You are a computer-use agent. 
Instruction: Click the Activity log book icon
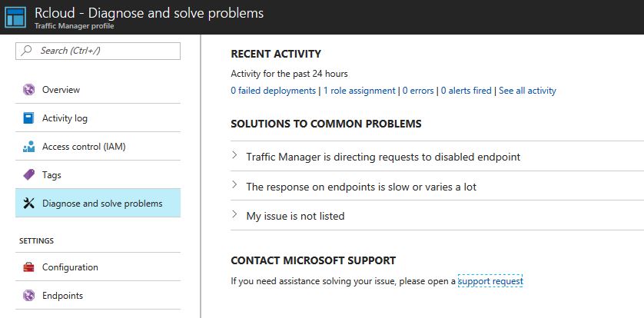(28, 118)
